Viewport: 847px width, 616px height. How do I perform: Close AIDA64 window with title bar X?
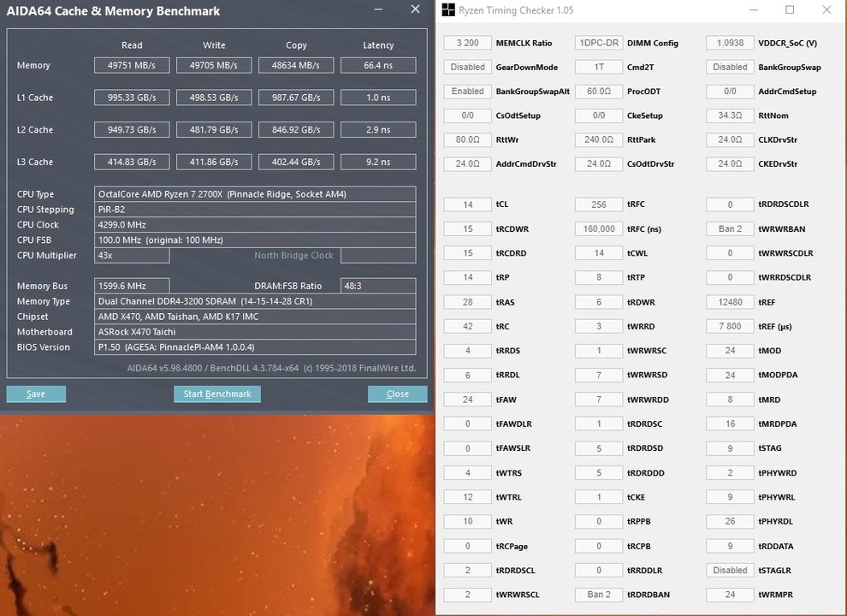pyautogui.click(x=416, y=9)
